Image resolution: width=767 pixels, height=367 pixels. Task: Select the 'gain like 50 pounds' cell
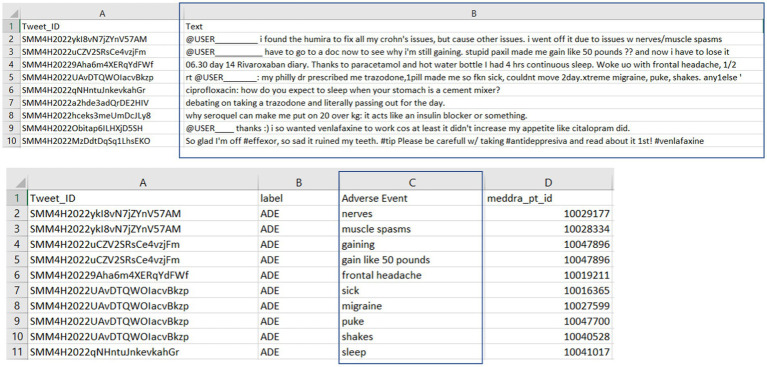click(x=411, y=260)
